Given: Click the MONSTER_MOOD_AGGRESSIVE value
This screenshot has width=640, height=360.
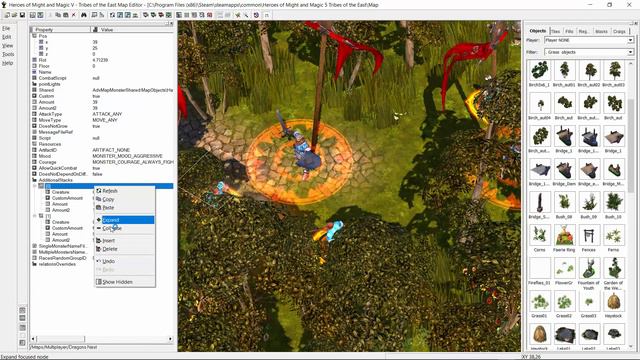Looking at the screenshot, I should 127,156.
